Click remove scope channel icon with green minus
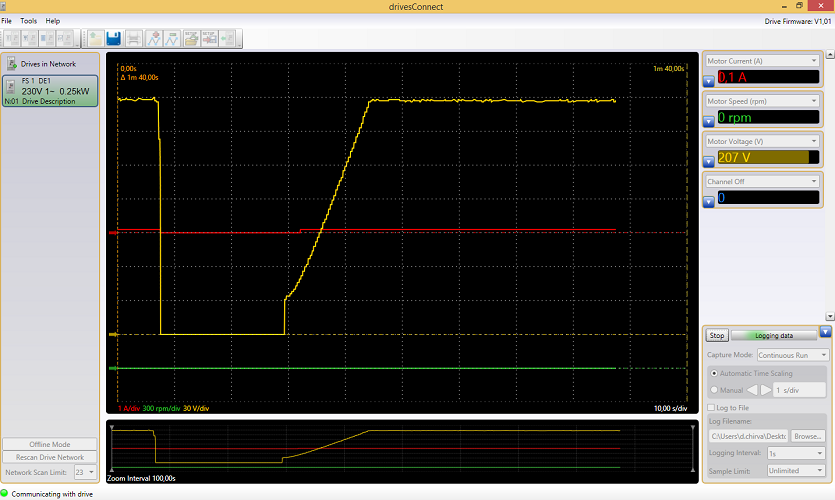The height and width of the screenshot is (500, 835). (x=172, y=38)
